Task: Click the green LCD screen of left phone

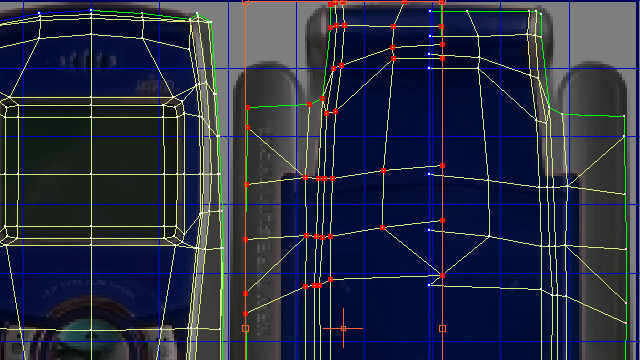Action: click(x=92, y=171)
